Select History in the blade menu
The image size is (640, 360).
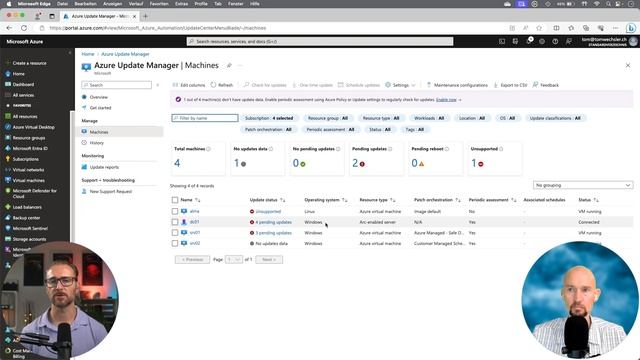(x=96, y=143)
